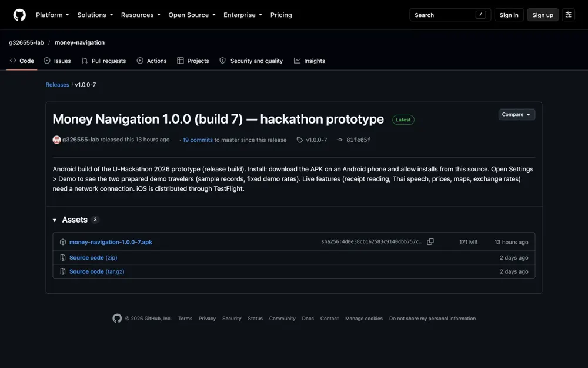Open the Pull requests tab

coord(103,61)
